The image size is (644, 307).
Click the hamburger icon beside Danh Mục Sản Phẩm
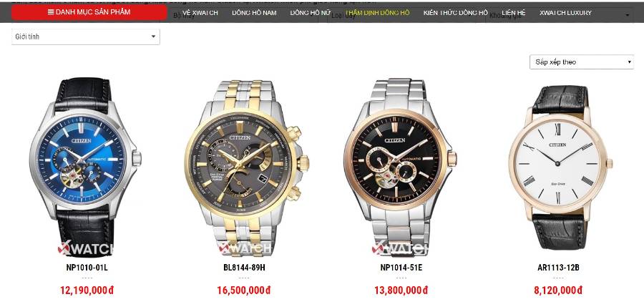tap(51, 12)
